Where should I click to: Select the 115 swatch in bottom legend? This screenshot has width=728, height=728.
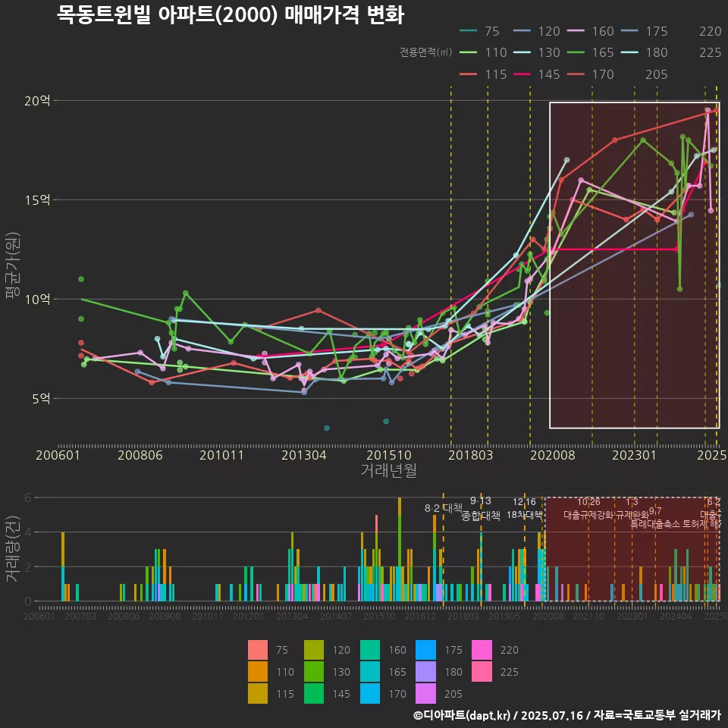click(258, 693)
